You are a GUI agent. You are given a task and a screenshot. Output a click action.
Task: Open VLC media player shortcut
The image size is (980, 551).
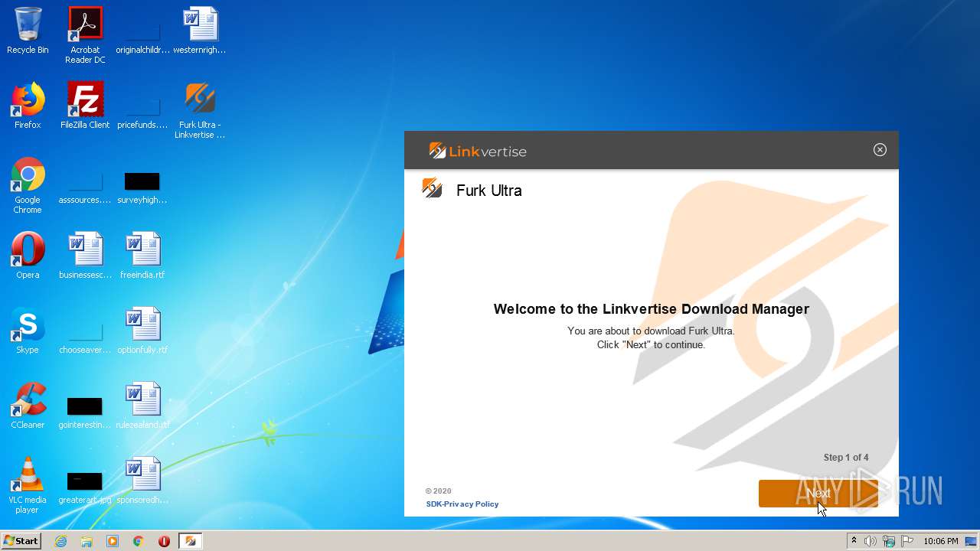[x=28, y=485]
